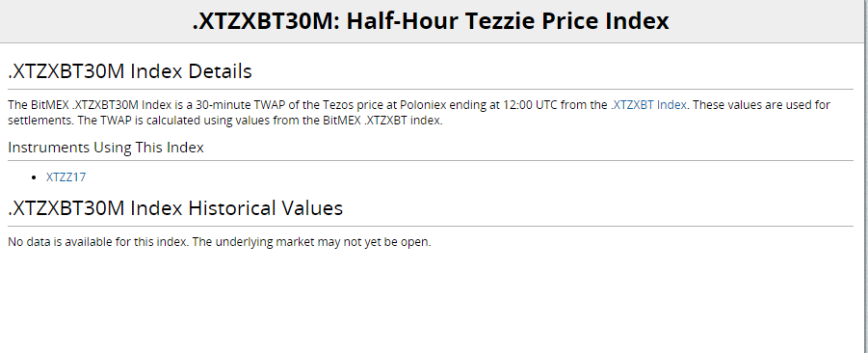868x353 pixels.
Task: Click the empty white area below the message
Action: 430,302
